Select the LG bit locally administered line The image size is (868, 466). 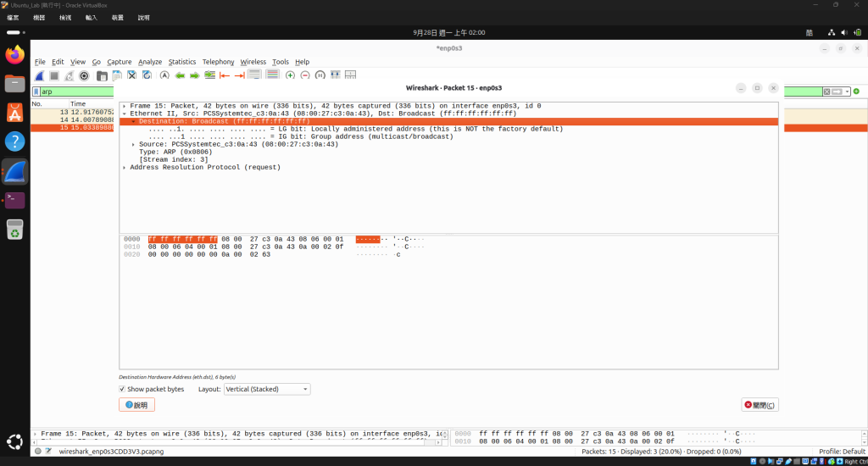point(355,129)
